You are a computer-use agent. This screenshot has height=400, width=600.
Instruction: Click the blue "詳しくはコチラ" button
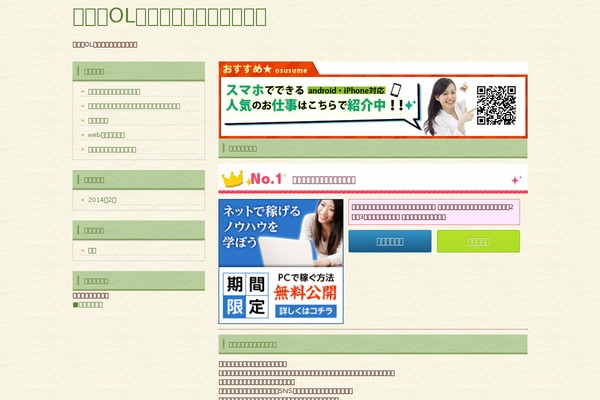coord(306,311)
